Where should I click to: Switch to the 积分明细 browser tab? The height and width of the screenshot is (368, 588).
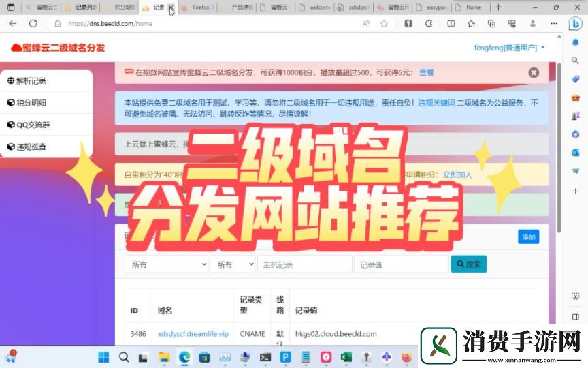pos(120,7)
